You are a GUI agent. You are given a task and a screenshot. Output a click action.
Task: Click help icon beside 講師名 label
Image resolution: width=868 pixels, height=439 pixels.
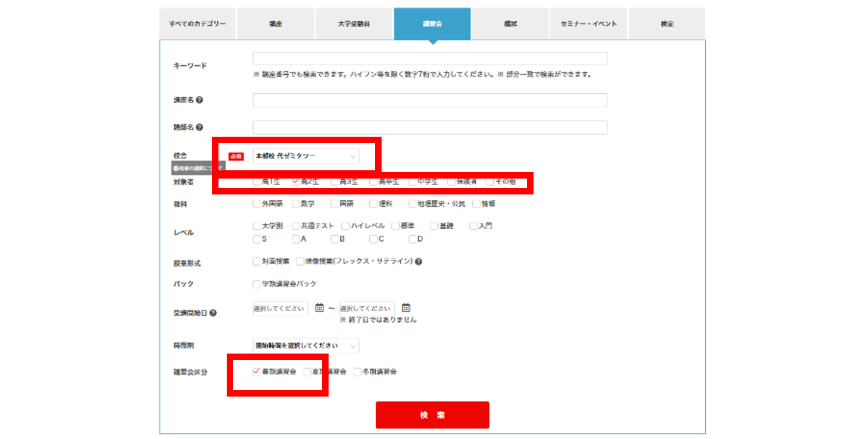pos(200,127)
